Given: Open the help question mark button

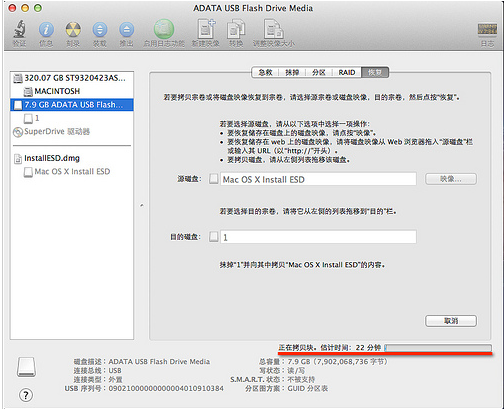Looking at the screenshot, I should tap(26, 395).
